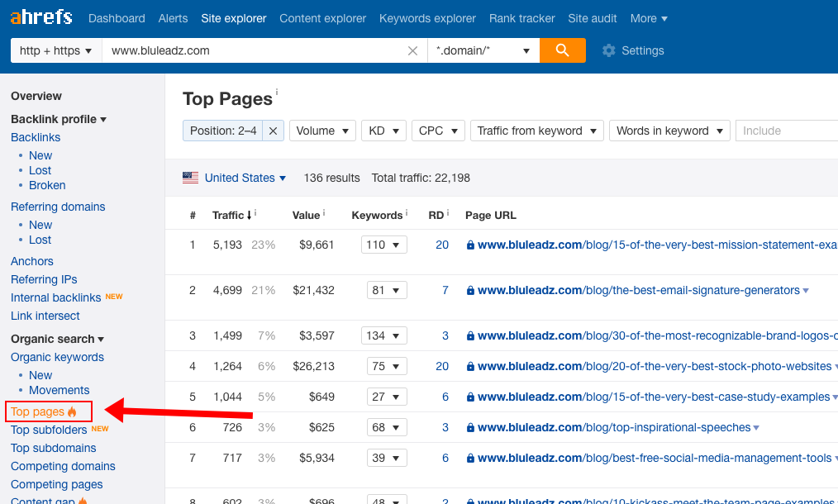The image size is (838, 504).
Task: Click the flame icon beside Top pages
Action: (x=72, y=411)
